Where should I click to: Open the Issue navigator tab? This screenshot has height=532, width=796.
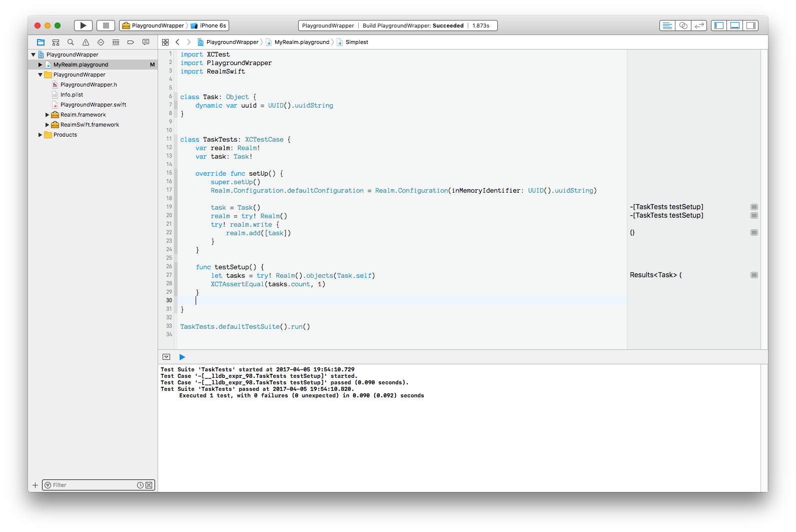click(86, 42)
